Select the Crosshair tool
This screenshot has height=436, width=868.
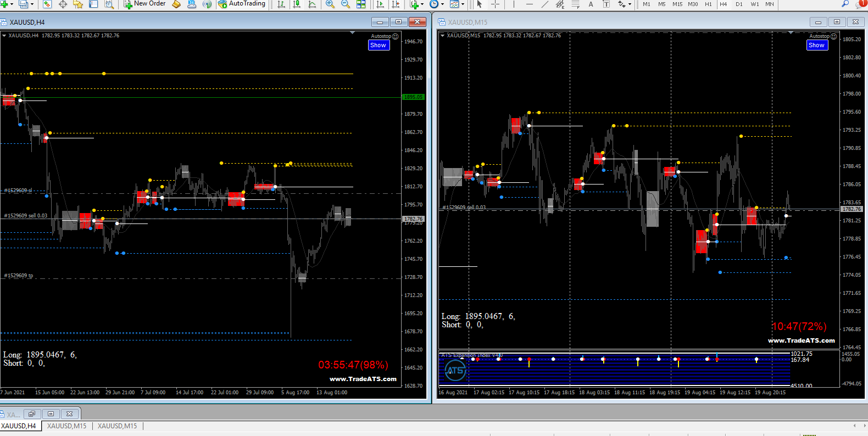point(495,4)
